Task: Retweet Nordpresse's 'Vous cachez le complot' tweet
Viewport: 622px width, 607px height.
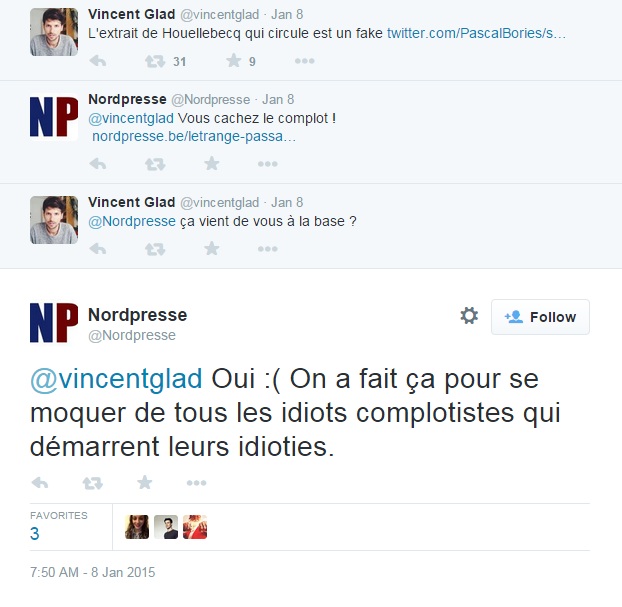Action: tap(155, 164)
